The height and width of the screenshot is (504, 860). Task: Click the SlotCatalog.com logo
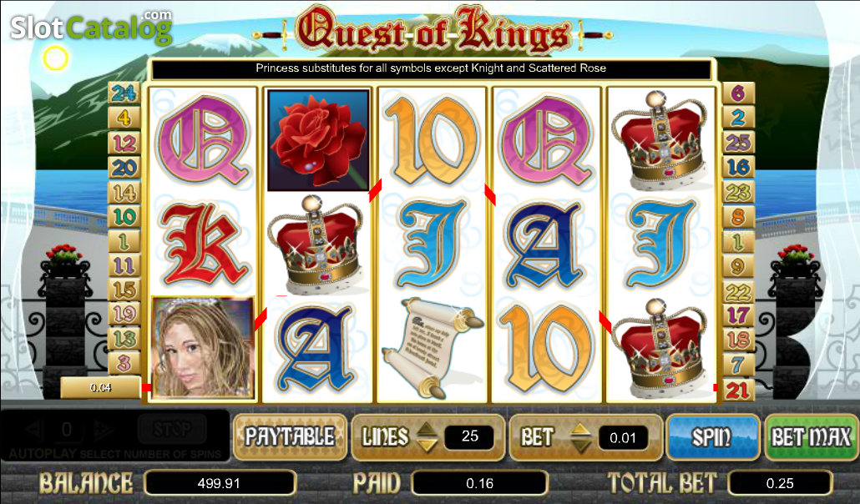click(x=91, y=27)
